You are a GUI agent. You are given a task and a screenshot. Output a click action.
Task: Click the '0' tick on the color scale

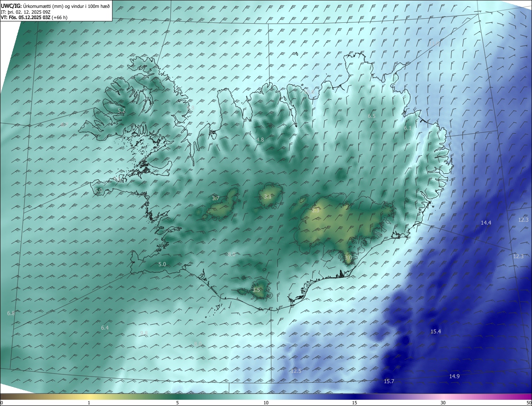(x=2, y=403)
